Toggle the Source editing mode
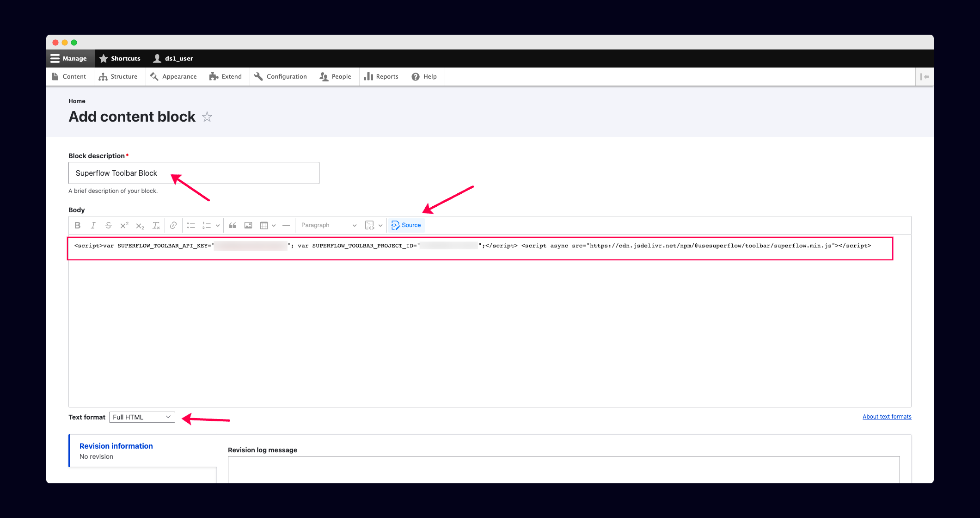The width and height of the screenshot is (980, 518). (406, 225)
